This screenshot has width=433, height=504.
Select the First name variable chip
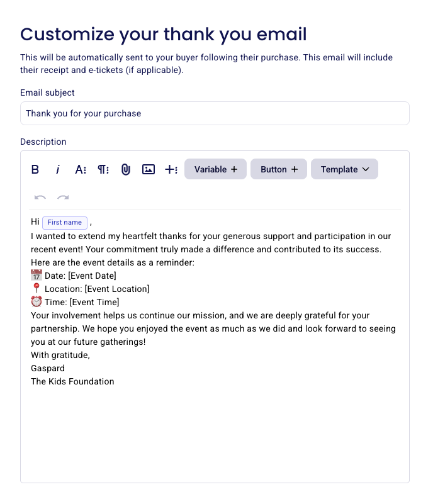pos(65,223)
